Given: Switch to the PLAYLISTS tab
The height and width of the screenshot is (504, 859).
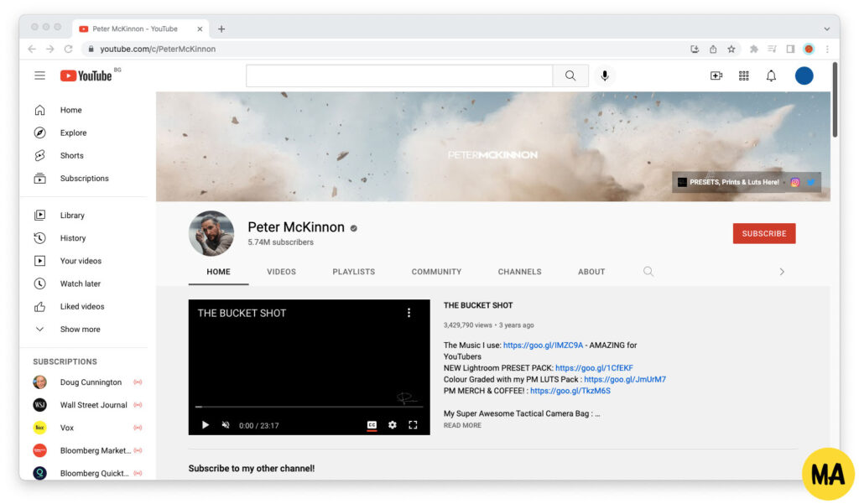Looking at the screenshot, I should click(x=353, y=272).
